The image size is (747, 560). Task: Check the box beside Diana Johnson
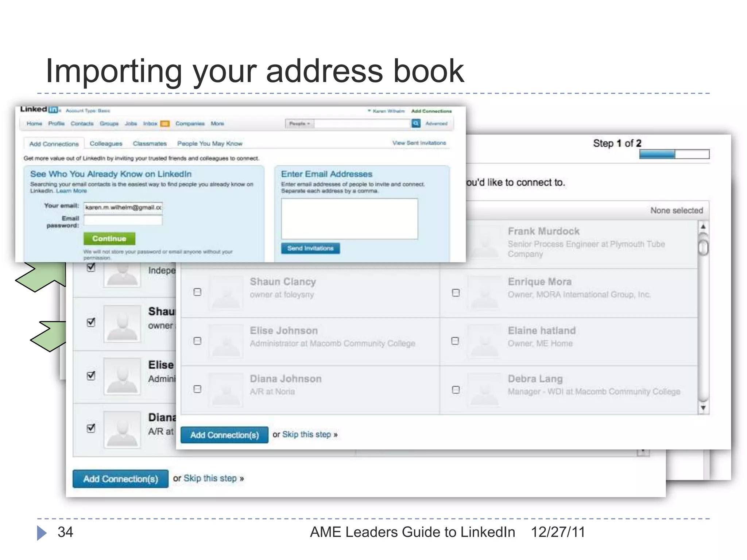(x=197, y=389)
